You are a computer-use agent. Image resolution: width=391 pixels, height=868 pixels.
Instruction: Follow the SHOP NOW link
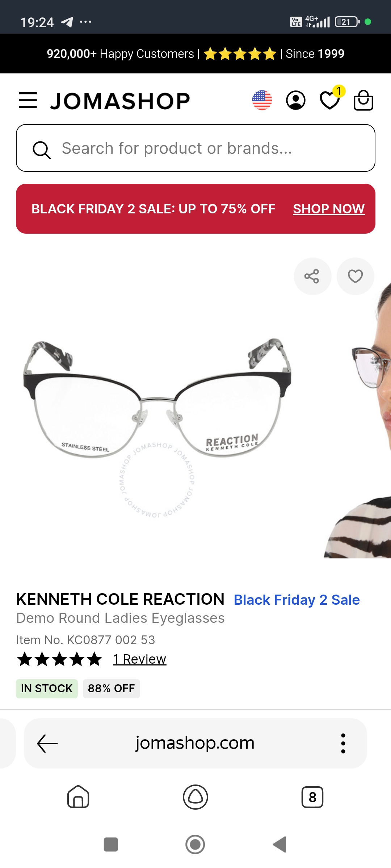[x=329, y=209]
